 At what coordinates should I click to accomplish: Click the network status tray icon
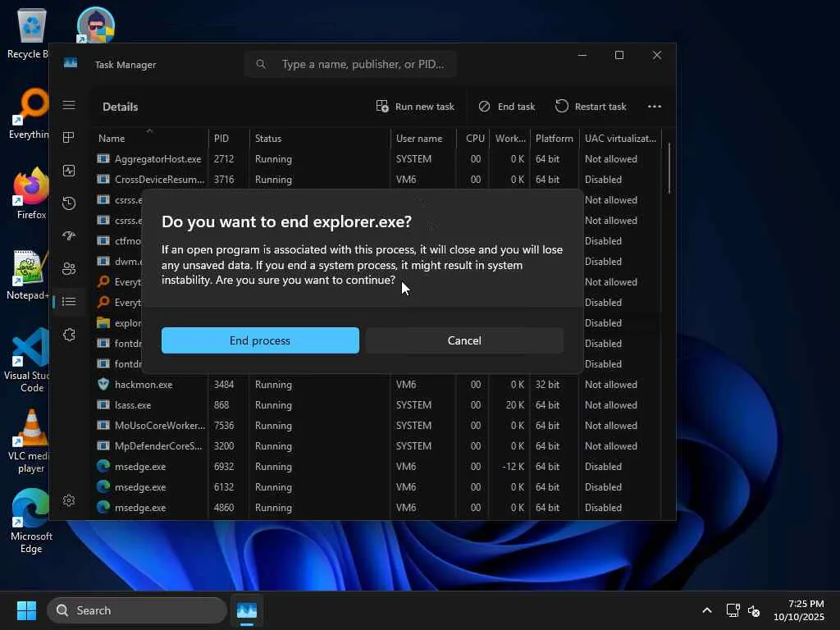click(733, 610)
